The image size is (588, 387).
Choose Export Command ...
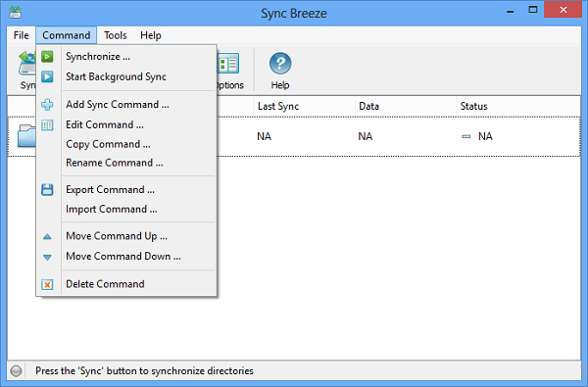pos(126,190)
